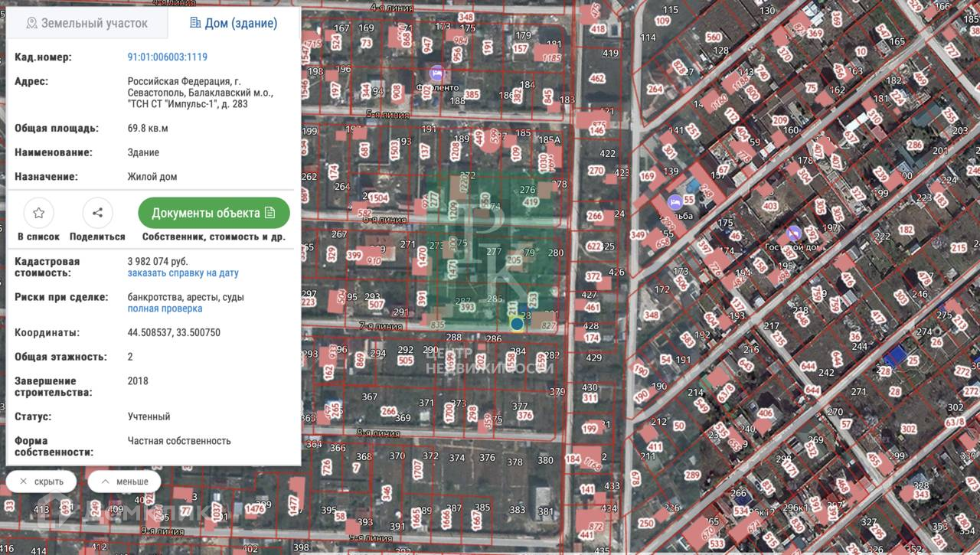The image size is (980, 555).
Task: Open the green Документы объекта button
Action: pyautogui.click(x=214, y=213)
